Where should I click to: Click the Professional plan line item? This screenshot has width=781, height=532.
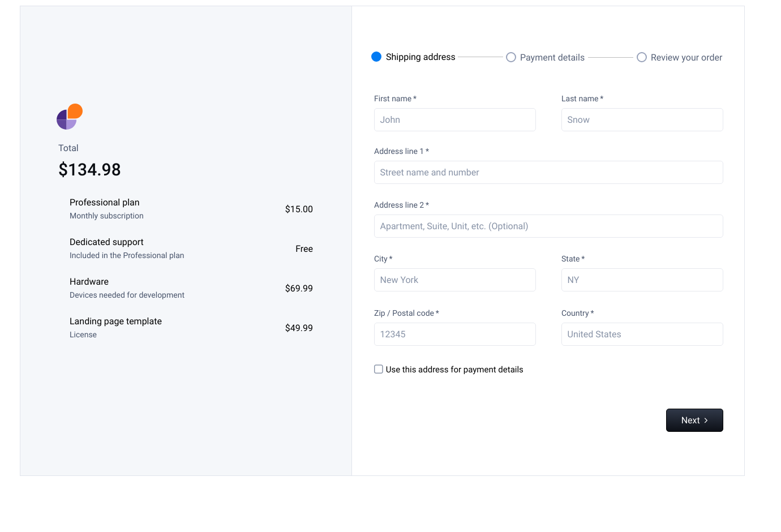(x=104, y=202)
